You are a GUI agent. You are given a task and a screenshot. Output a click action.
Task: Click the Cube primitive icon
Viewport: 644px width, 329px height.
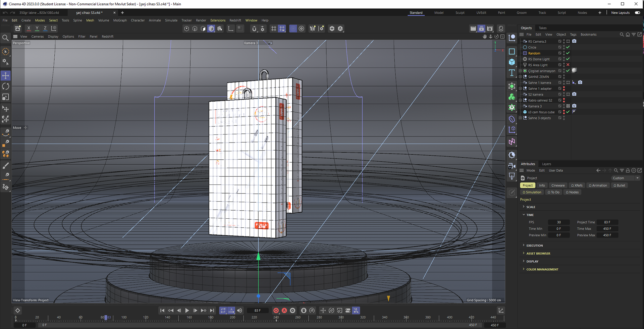click(512, 62)
